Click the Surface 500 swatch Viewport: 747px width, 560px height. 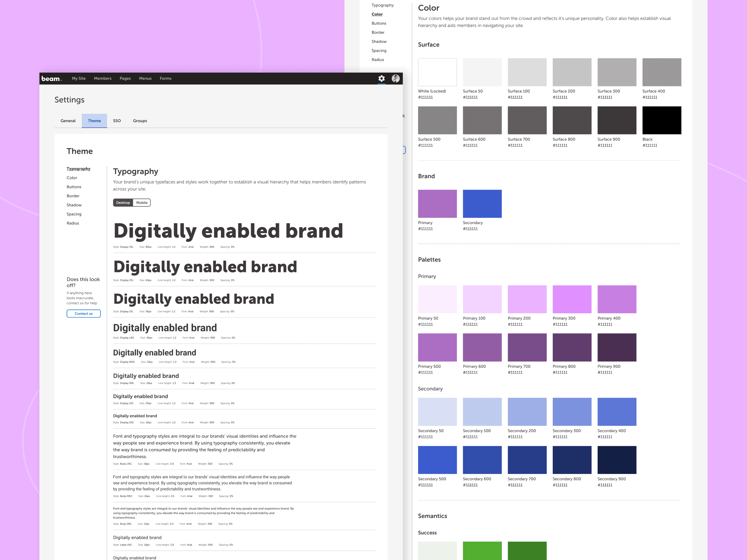point(437,120)
